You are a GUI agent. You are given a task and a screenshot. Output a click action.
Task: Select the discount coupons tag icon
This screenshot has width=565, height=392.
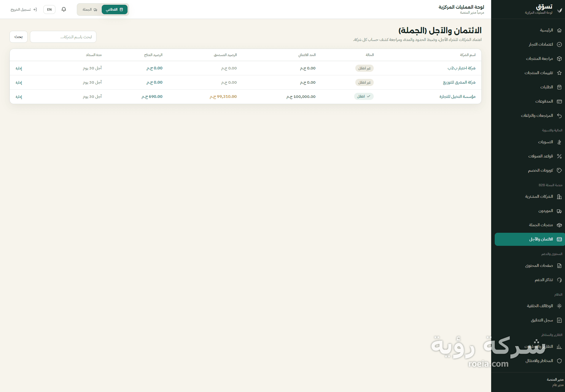pyautogui.click(x=559, y=170)
